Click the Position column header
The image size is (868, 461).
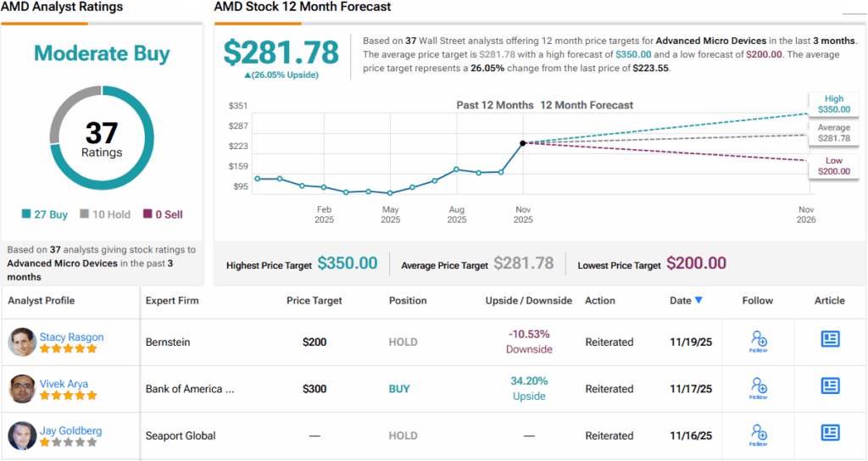click(x=408, y=301)
